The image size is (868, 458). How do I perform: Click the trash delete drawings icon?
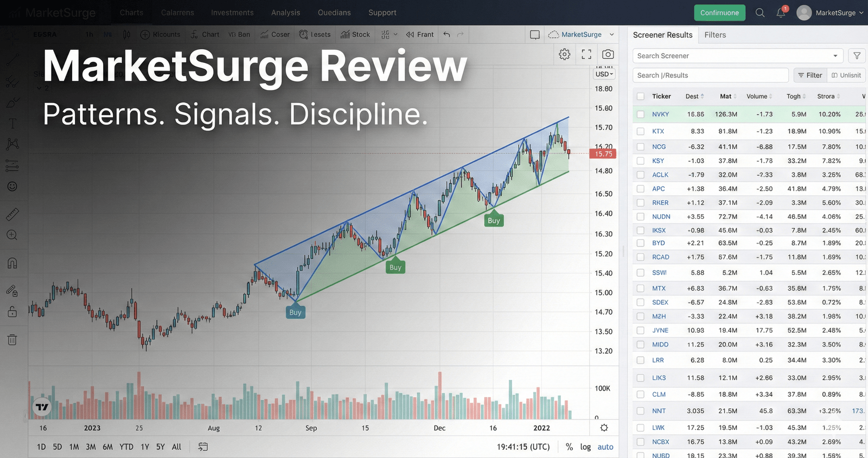pyautogui.click(x=12, y=340)
